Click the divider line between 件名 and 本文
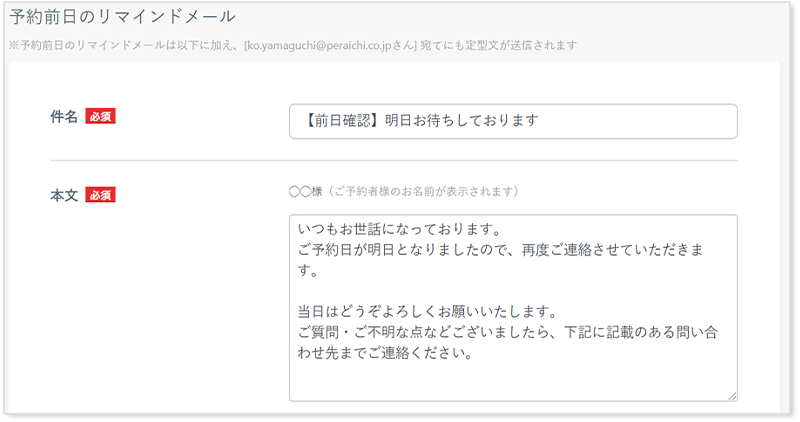This screenshot has width=800, height=422. 393,160
